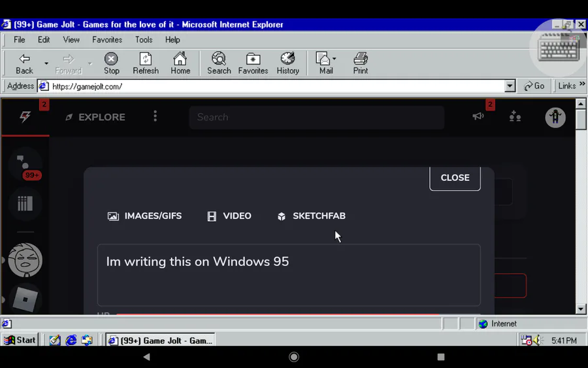Go to the Home page icon
The image size is (588, 368).
click(x=180, y=63)
